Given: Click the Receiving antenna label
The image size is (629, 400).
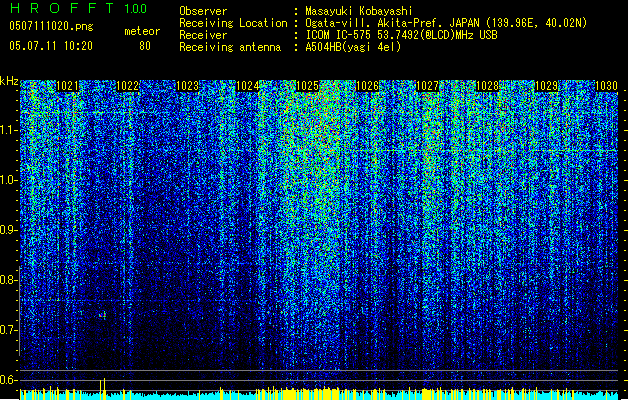Looking at the screenshot, I should coord(230,47).
